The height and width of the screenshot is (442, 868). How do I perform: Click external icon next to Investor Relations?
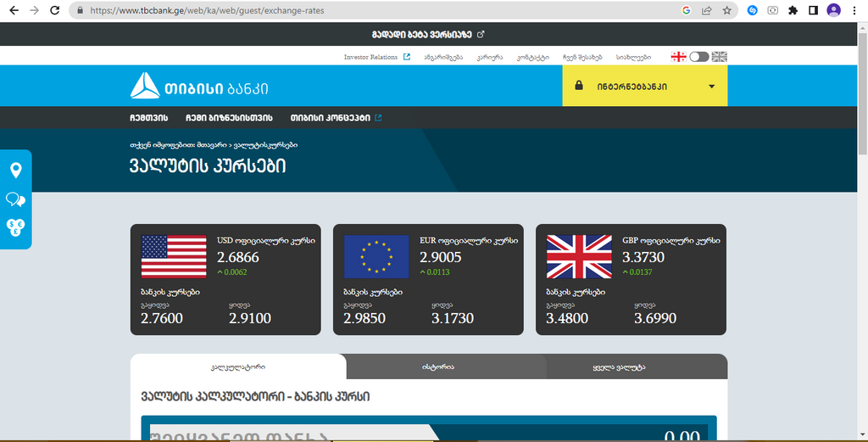pyautogui.click(x=407, y=57)
